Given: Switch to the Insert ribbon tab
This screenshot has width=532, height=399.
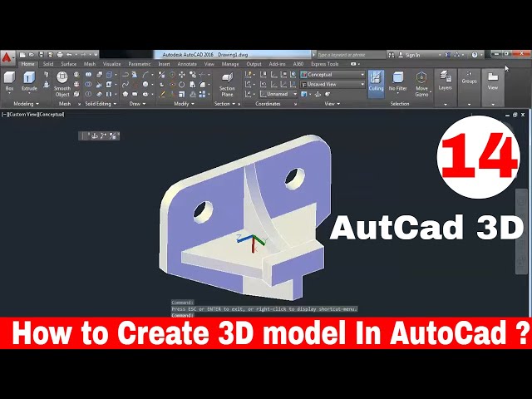Looking at the screenshot, I should point(164,64).
